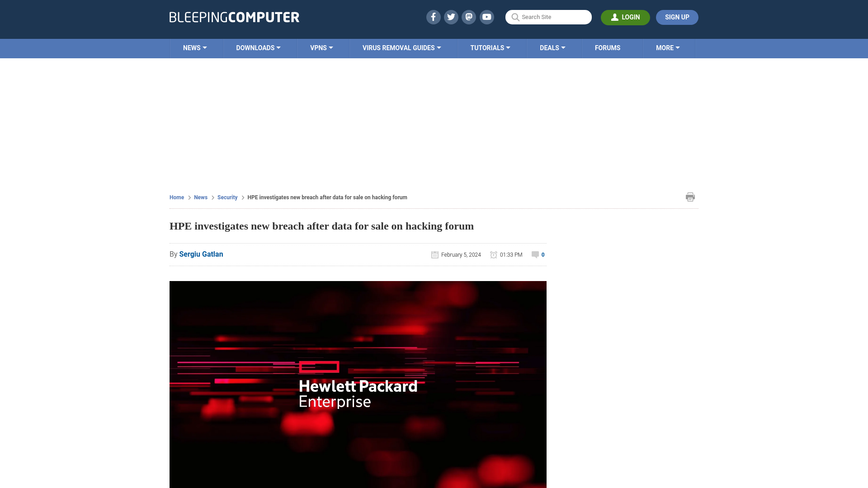The image size is (868, 488).
Task: Click the Mastodon icon in header
Action: [x=468, y=17]
